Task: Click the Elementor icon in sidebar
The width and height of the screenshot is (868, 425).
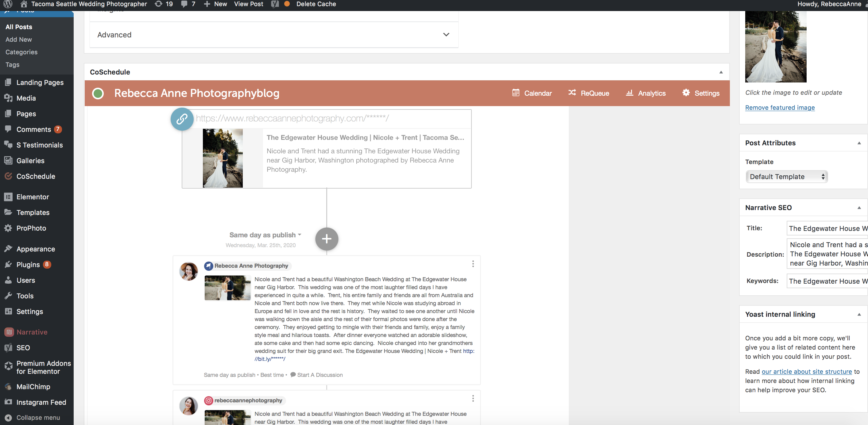Action: tap(8, 197)
